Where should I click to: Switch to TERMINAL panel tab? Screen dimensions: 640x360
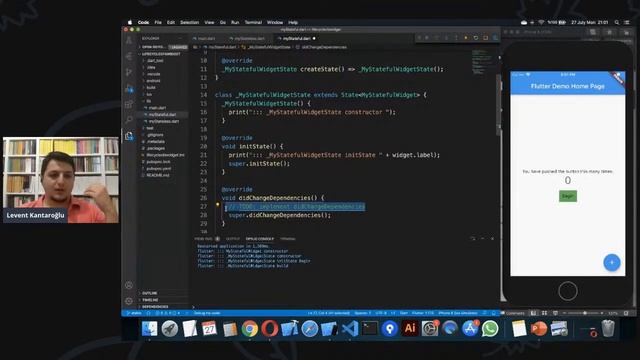coord(287,239)
